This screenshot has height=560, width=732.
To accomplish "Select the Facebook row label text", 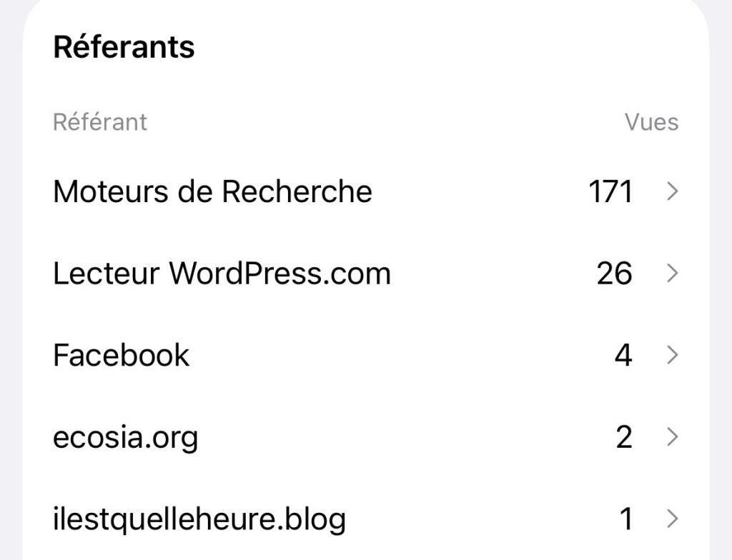I will point(121,354).
